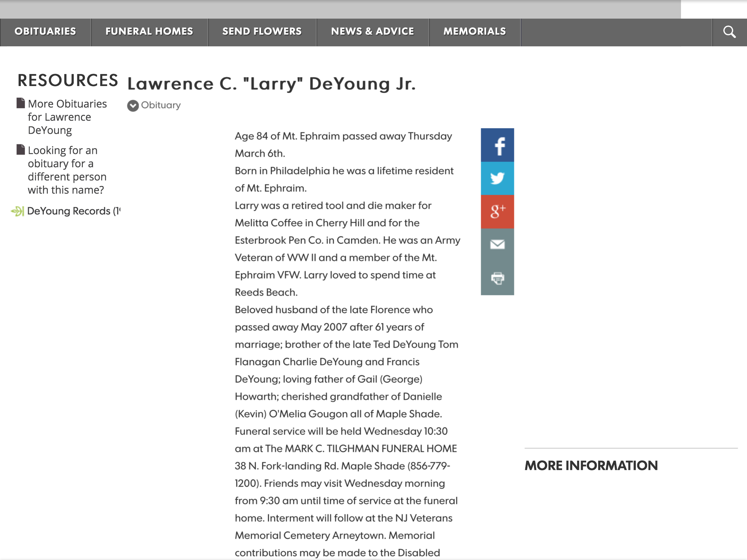
Task: Open the Funeral Homes menu
Action: point(149,32)
